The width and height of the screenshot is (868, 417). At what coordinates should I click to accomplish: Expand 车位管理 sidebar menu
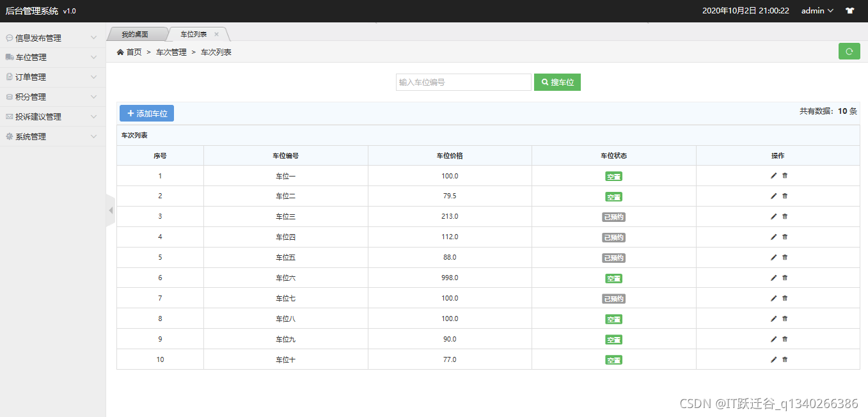[52, 58]
